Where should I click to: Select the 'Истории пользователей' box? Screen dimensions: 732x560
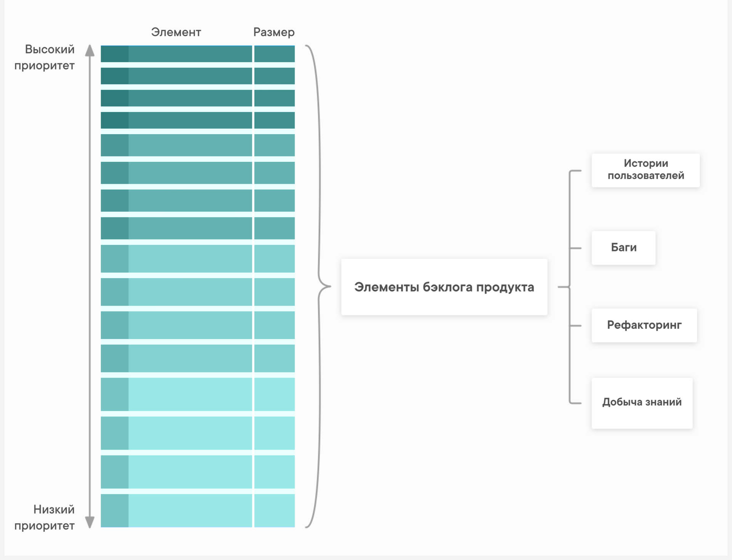pos(645,170)
